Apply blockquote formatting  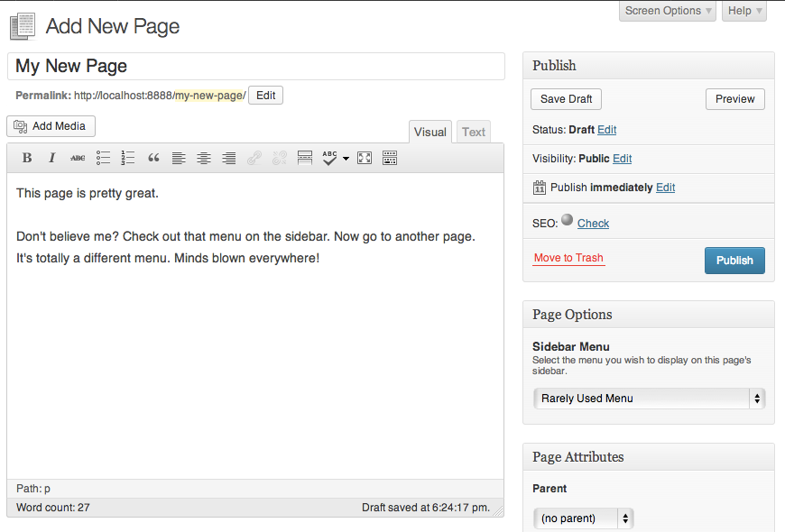click(x=153, y=158)
